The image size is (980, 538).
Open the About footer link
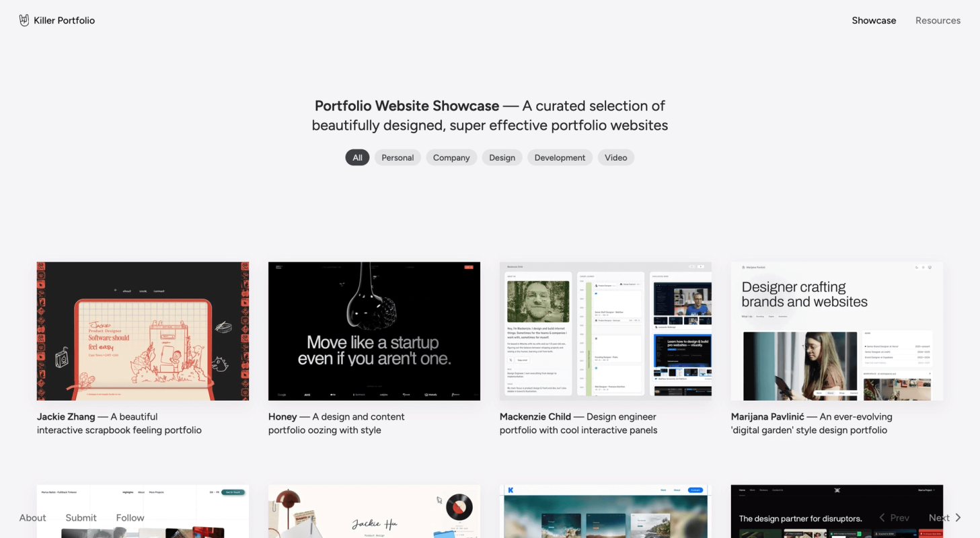tap(32, 518)
